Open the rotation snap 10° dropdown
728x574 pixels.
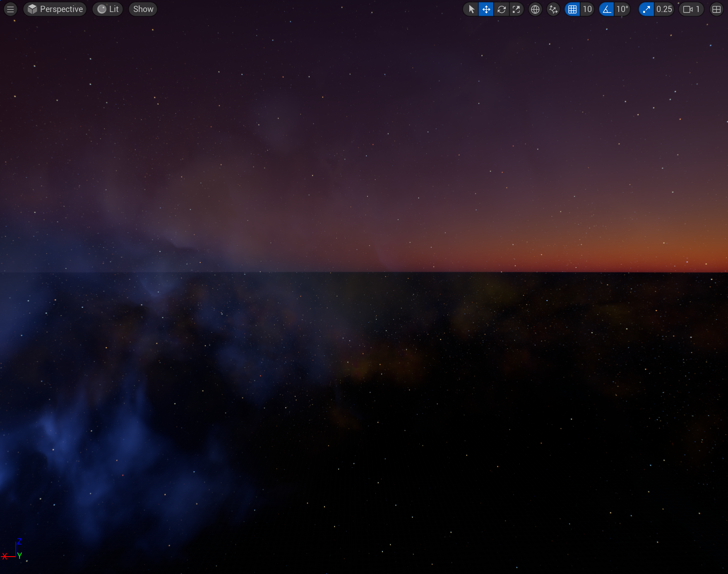click(622, 9)
